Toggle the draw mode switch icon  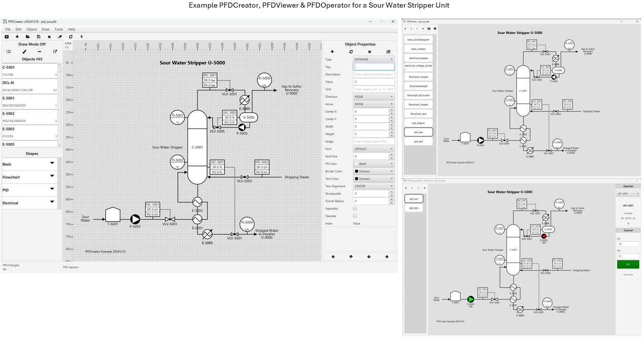coord(8,52)
